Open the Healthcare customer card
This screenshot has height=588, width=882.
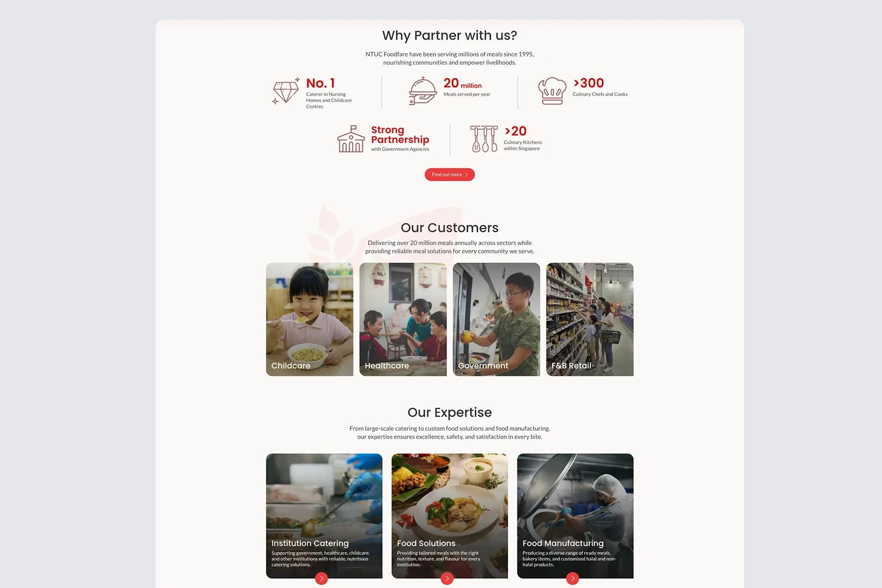403,319
